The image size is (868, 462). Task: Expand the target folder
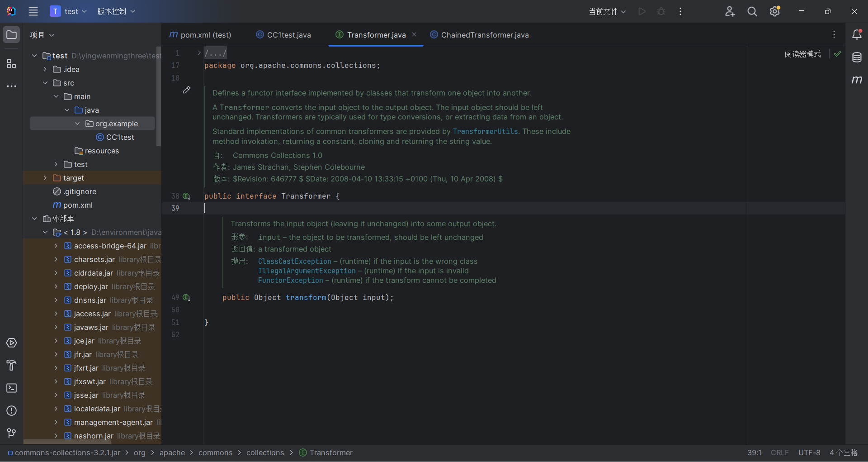tap(45, 178)
